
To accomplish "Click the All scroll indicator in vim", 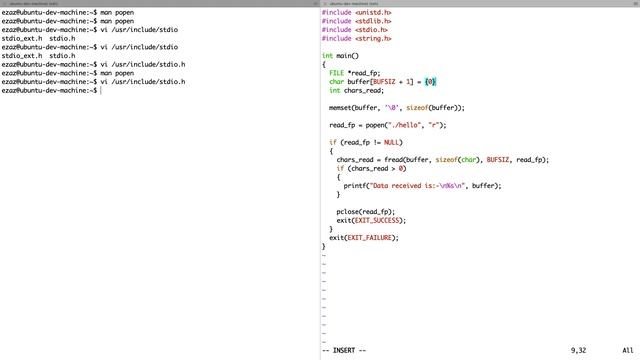I will pyautogui.click(x=628, y=350).
